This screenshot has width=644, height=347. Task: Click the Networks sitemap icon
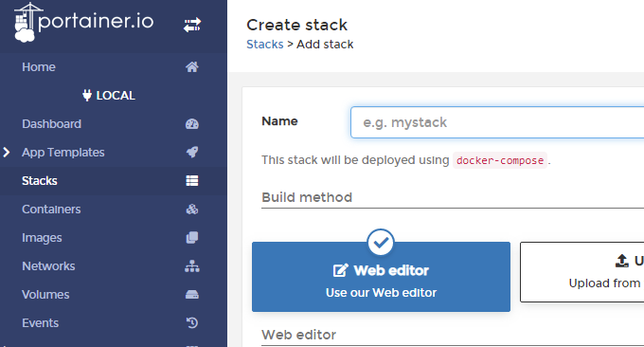(192, 266)
